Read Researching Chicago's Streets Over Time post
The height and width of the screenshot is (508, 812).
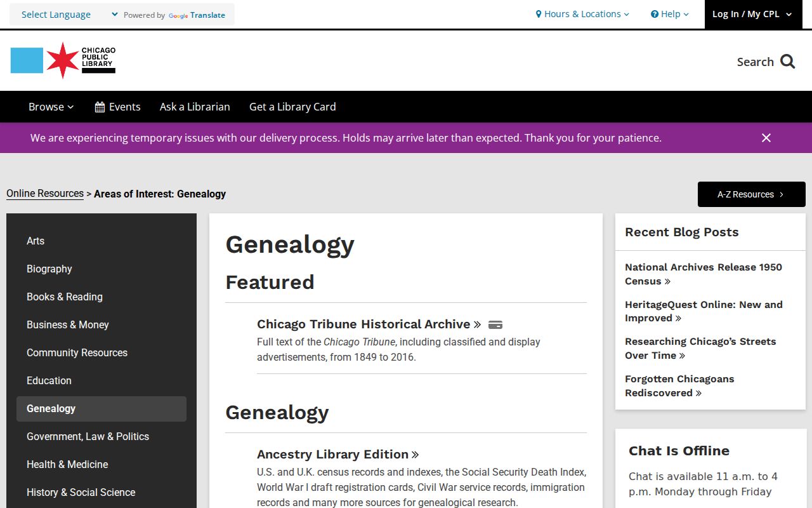tap(700, 348)
